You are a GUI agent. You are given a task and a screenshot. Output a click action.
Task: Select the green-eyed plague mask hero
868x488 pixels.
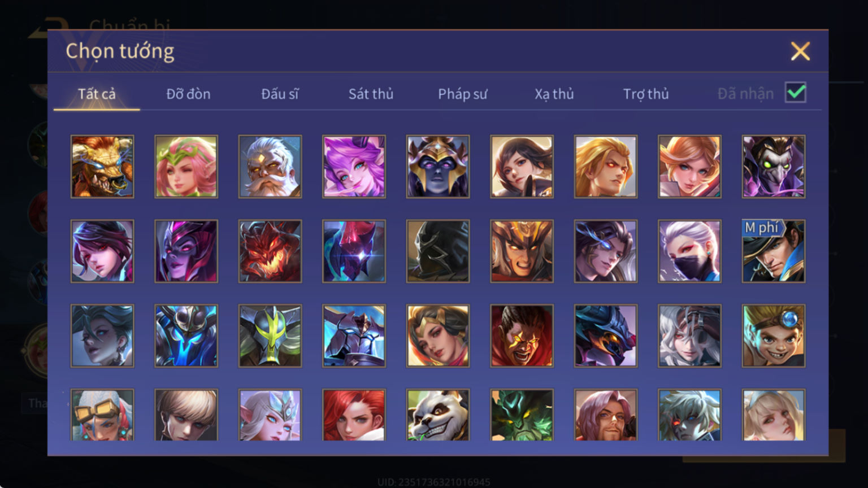tap(774, 167)
